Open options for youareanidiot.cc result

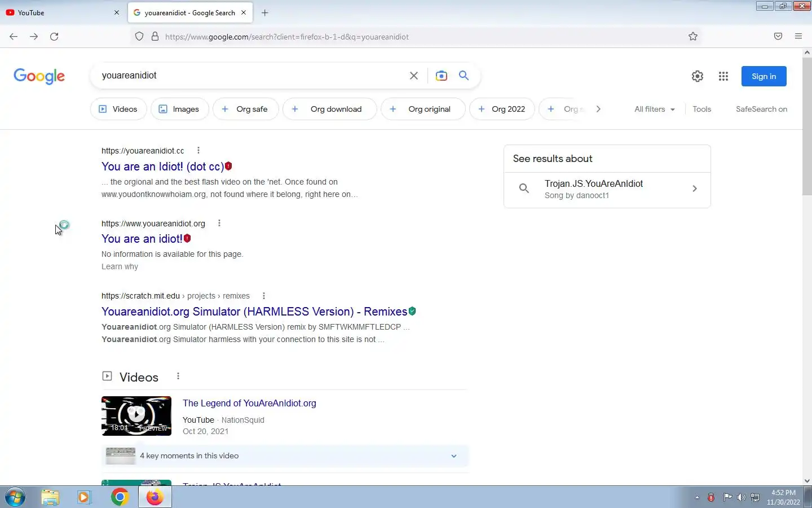tap(198, 151)
